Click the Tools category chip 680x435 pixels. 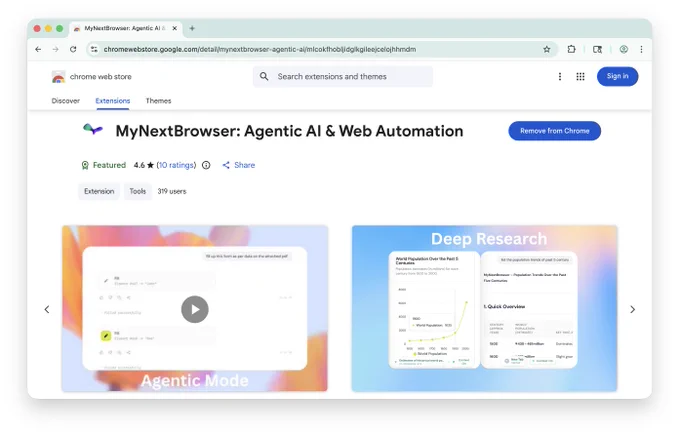pos(137,191)
